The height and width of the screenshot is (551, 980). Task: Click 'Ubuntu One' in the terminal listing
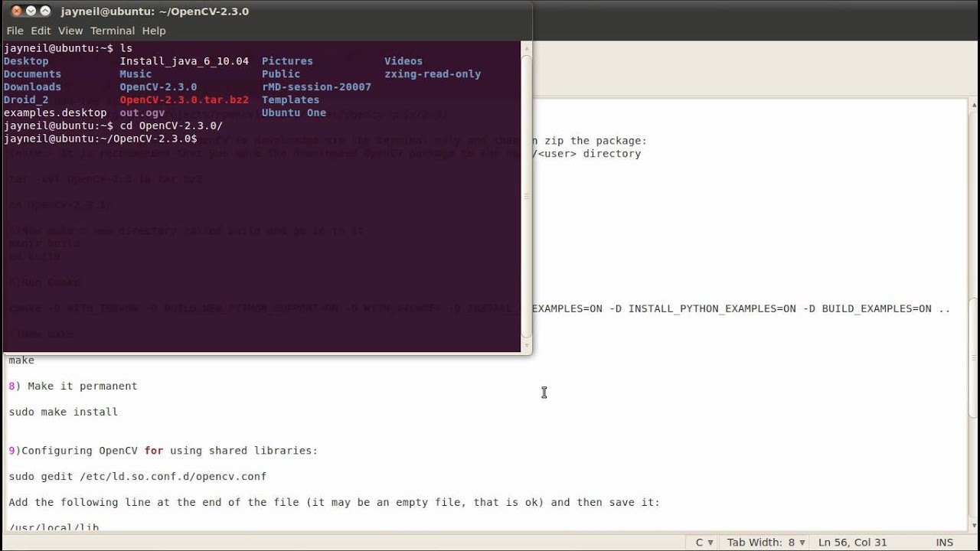294,113
